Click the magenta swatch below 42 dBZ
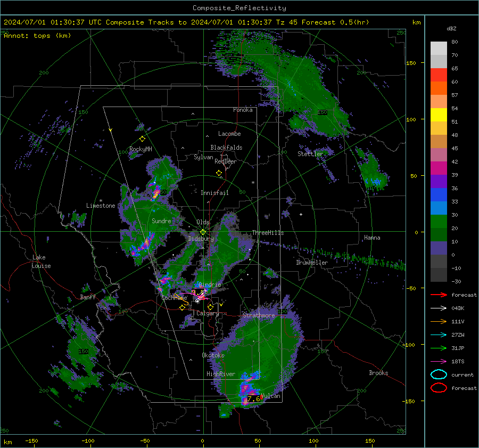Viewport: 479px width, 448px height. pyautogui.click(x=439, y=168)
